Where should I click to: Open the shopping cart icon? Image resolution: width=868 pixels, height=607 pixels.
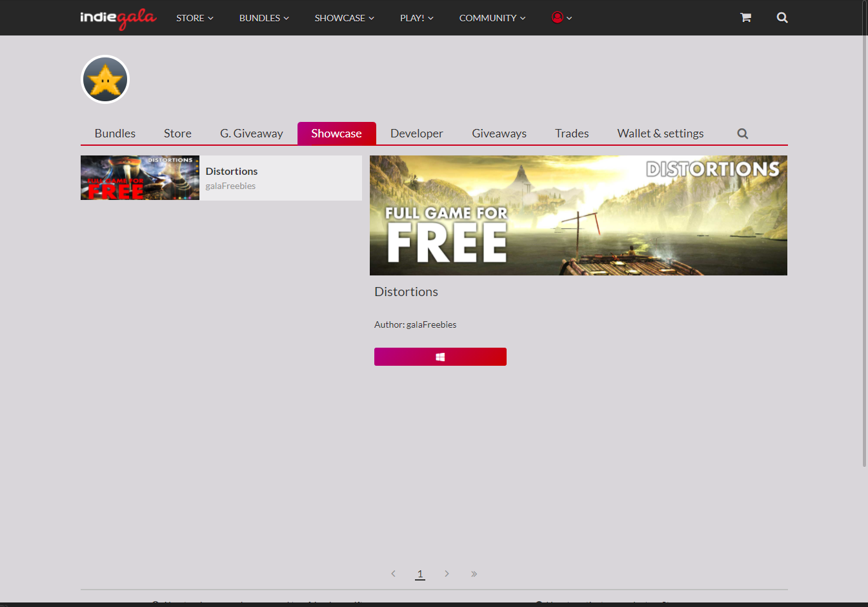click(745, 17)
